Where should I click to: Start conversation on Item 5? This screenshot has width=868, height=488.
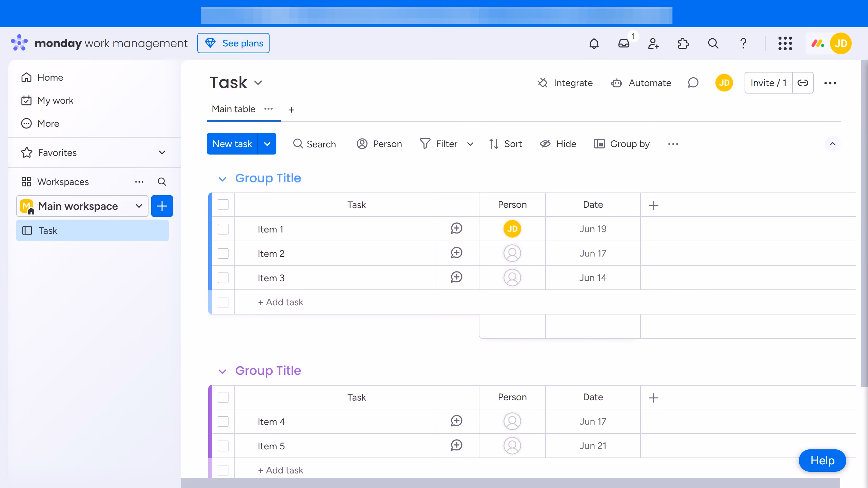tap(456, 446)
